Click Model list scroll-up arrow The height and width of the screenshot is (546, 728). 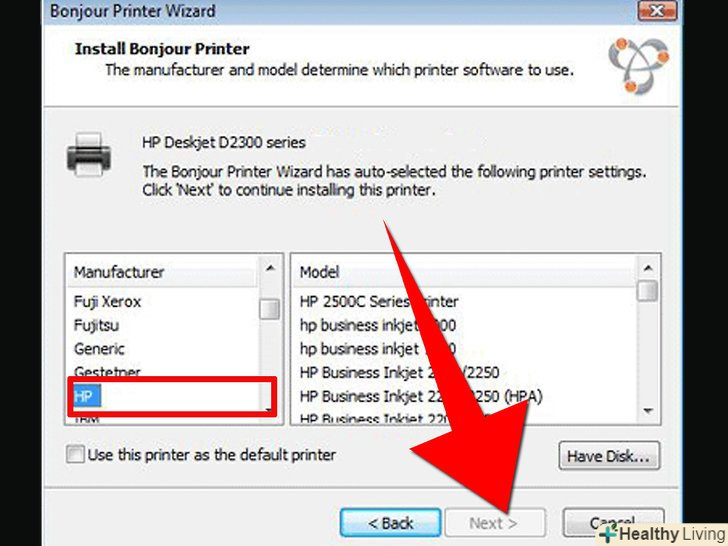coord(648,269)
